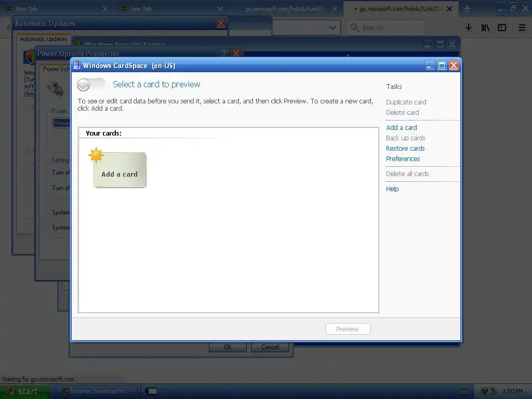Open browser library icon
Screen dimensions: 532x399
pyautogui.click(x=485, y=28)
